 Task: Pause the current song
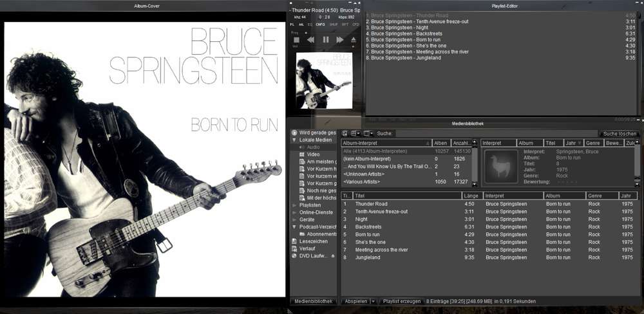[325, 40]
